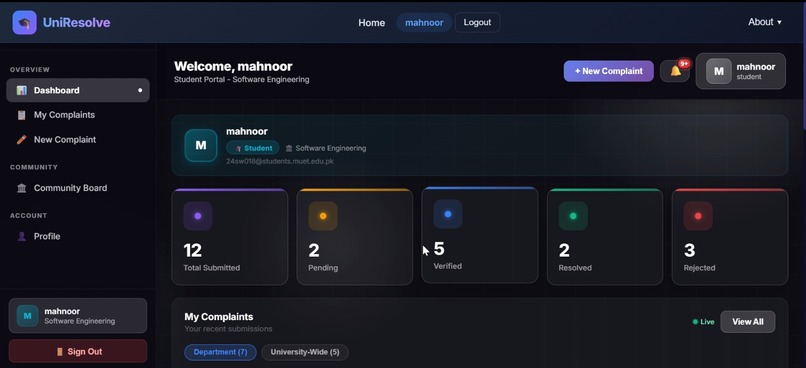Expand the About dropdown menu

pyautogui.click(x=765, y=22)
